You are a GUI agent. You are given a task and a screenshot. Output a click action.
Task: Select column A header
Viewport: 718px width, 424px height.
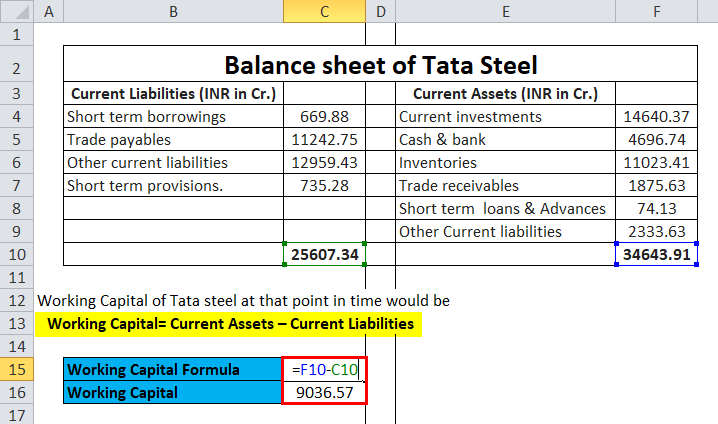pos(49,11)
